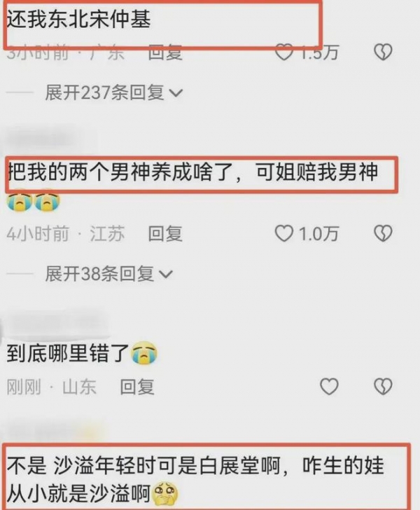Reply to the 广东 comment via 回复

point(165,53)
